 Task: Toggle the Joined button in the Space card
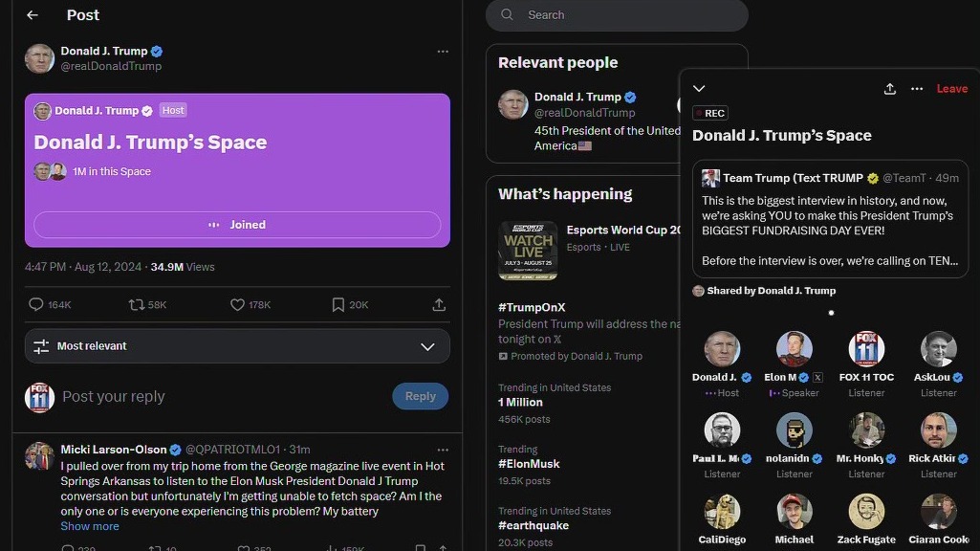pos(237,225)
